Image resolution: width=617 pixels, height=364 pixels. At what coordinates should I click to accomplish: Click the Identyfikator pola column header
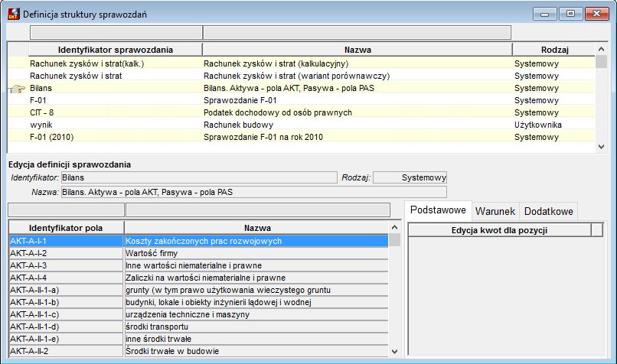point(66,228)
